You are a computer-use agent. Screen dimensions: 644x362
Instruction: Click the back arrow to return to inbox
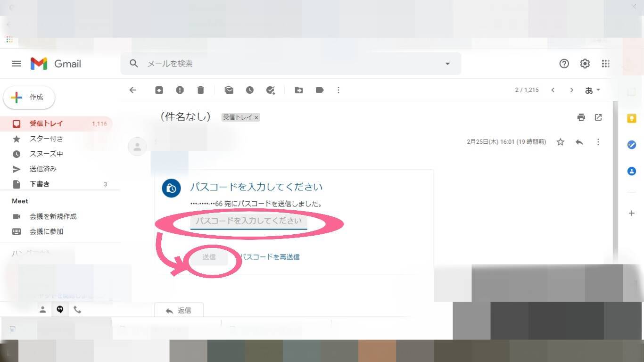click(x=133, y=90)
